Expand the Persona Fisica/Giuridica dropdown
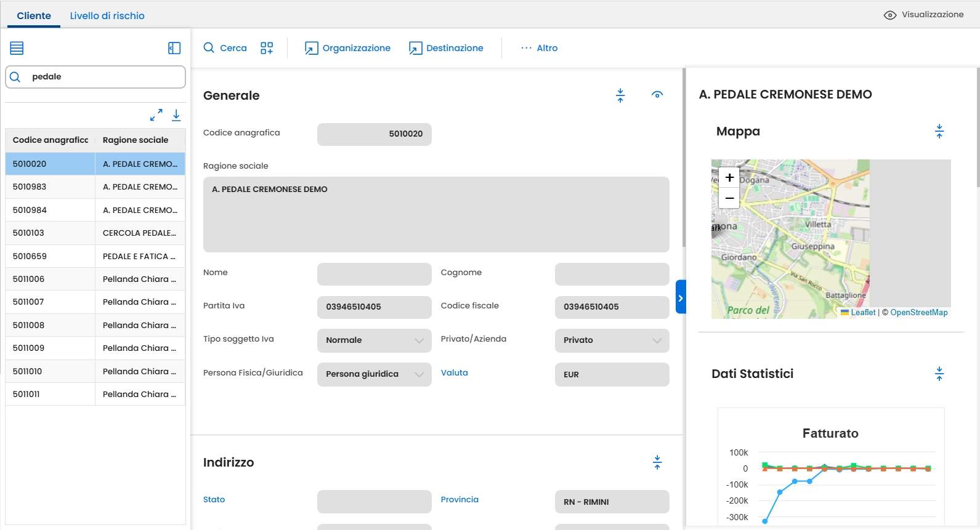Image resolution: width=980 pixels, height=530 pixels. click(375, 374)
